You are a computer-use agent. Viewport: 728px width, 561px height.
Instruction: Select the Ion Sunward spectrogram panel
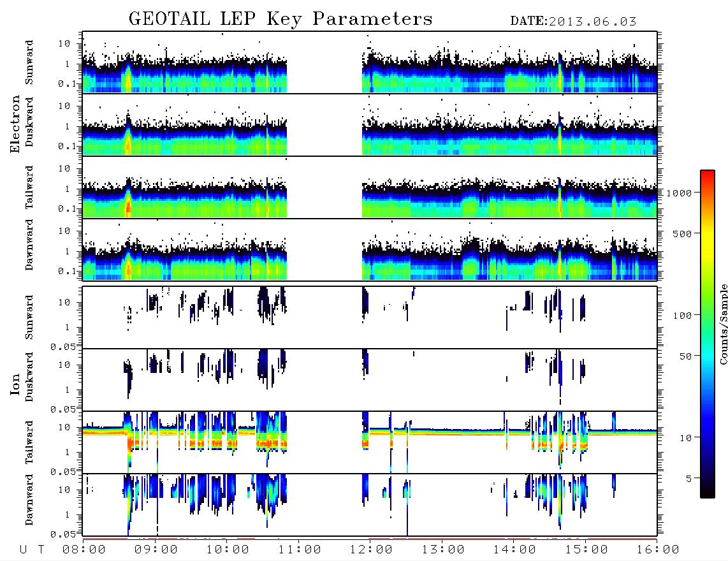(370, 317)
